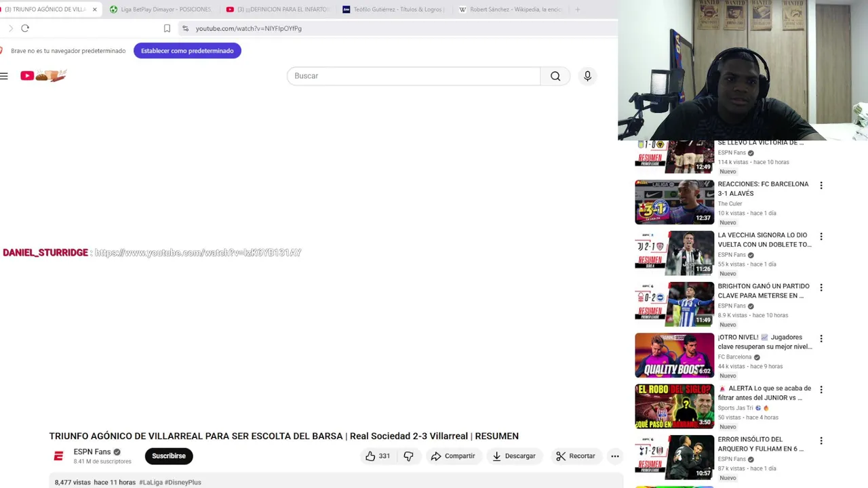Image resolution: width=868 pixels, height=488 pixels.
Task: Open options menu for REACCIONES: FC BARCELONA video
Action: 821,185
